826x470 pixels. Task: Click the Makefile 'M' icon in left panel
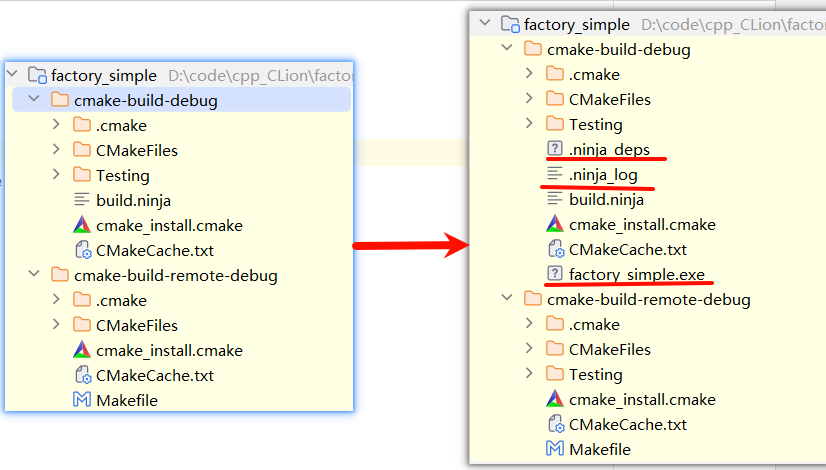[x=82, y=400]
